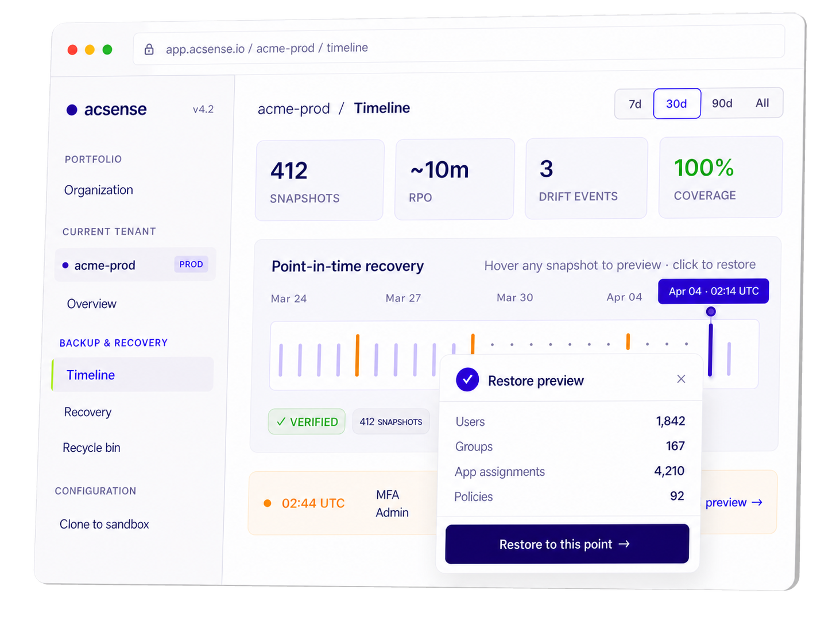Open Clone to sandbox page
The image size is (840, 617).
click(104, 524)
